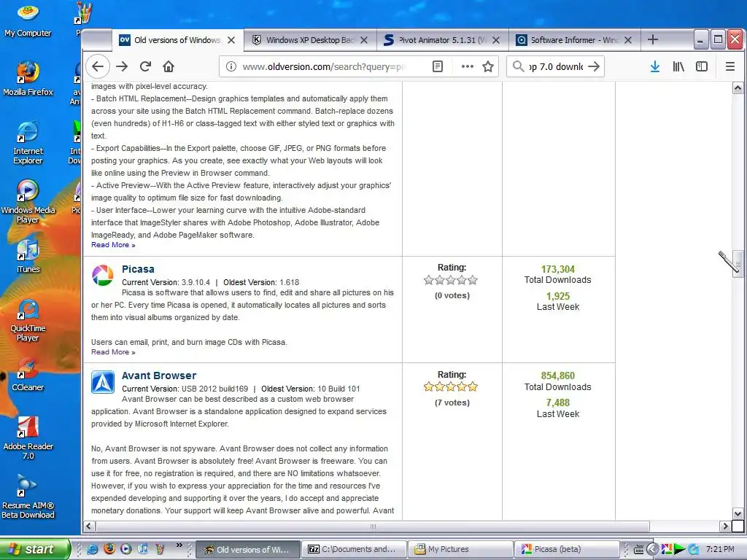Select Internet Explorer desktop icon

28,143
